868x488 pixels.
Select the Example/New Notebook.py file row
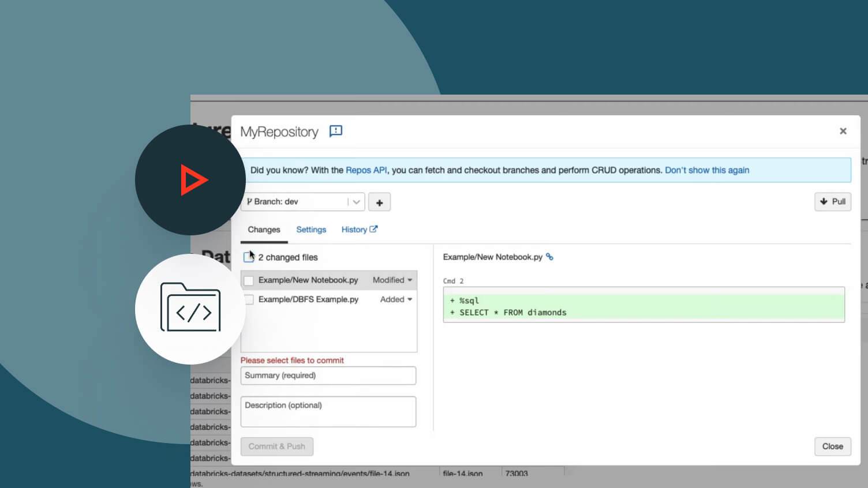pyautogui.click(x=329, y=280)
